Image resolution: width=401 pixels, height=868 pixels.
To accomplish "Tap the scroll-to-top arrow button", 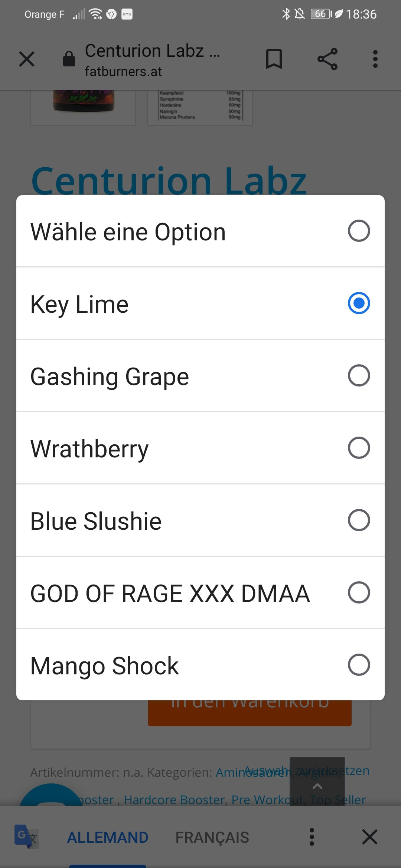I will click(x=317, y=786).
